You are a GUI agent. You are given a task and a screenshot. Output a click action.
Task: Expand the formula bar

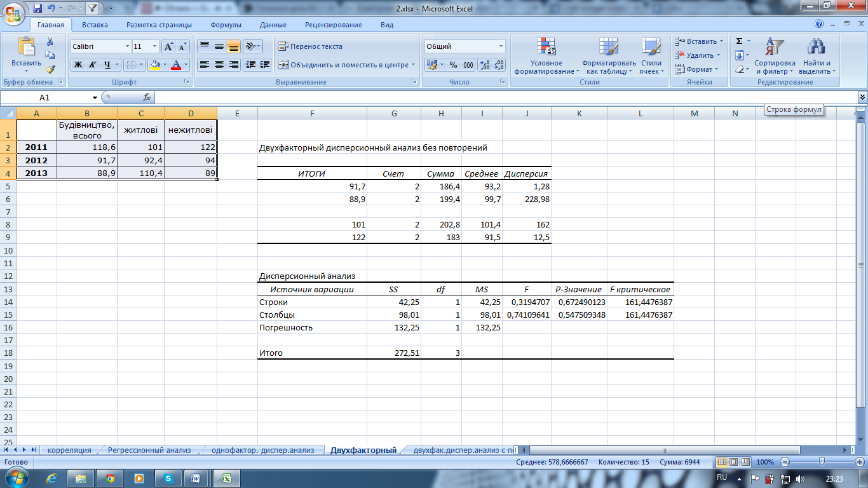click(862, 97)
